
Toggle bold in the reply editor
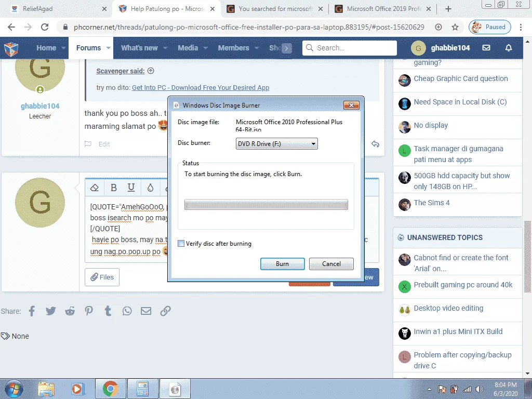coord(114,188)
